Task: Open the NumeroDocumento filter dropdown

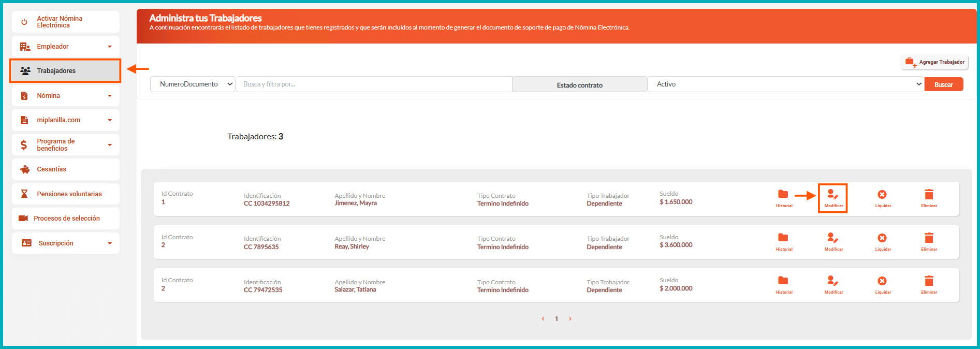Action: [193, 84]
